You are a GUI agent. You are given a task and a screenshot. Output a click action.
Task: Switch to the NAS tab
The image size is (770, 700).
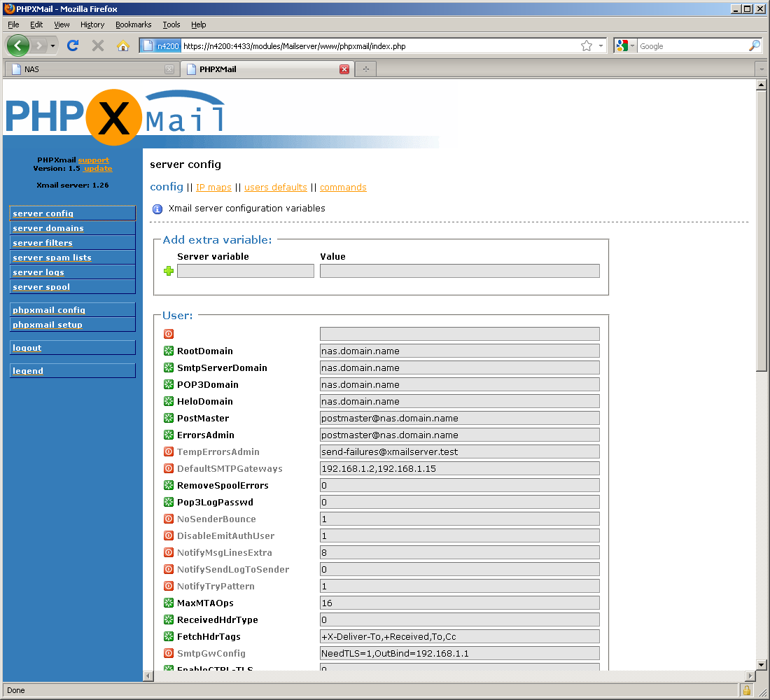coord(91,69)
